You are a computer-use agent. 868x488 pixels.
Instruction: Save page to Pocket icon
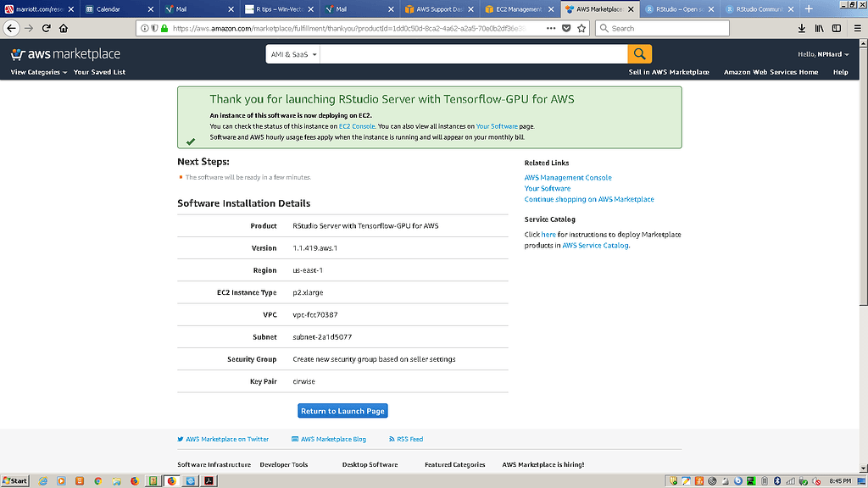pyautogui.click(x=566, y=28)
